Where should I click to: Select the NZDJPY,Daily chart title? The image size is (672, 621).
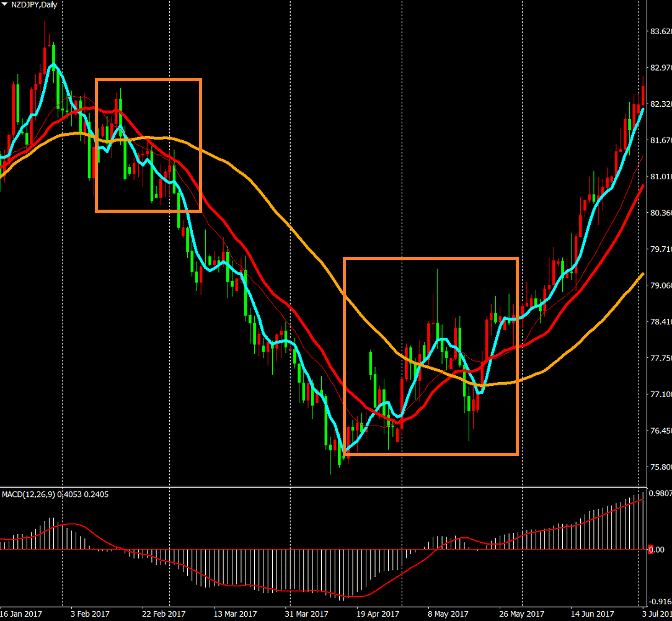pyautogui.click(x=34, y=5)
